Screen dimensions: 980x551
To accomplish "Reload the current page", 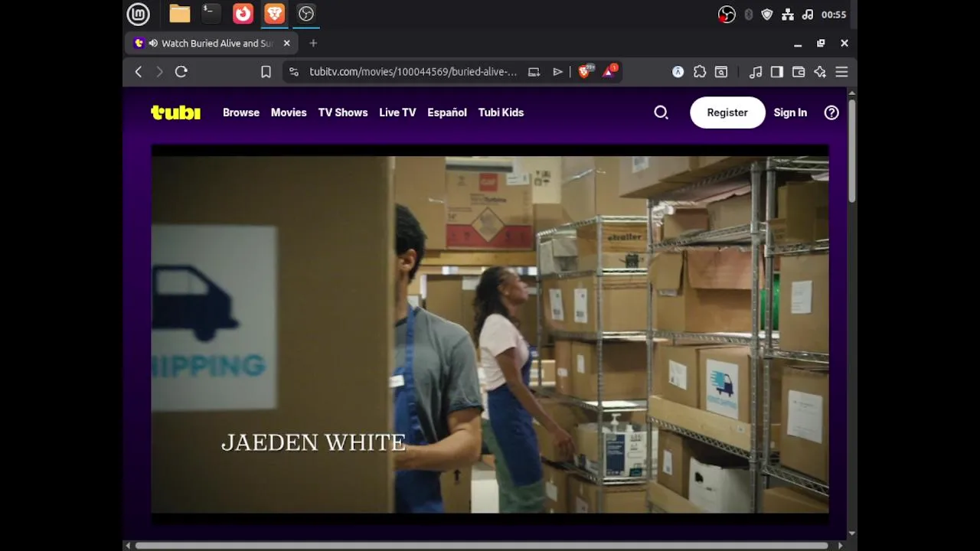I will pyautogui.click(x=181, y=72).
